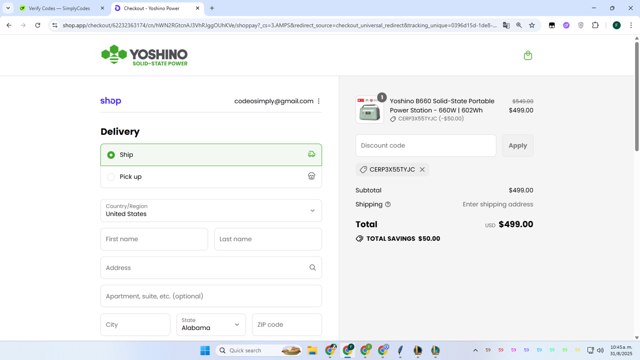Close the Checkout Yoshino Power tab
The height and width of the screenshot is (360, 640).
(198, 8)
